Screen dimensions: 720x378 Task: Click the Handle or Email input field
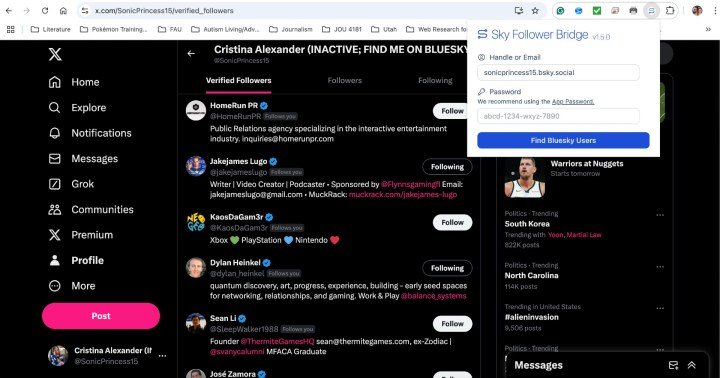(x=558, y=73)
